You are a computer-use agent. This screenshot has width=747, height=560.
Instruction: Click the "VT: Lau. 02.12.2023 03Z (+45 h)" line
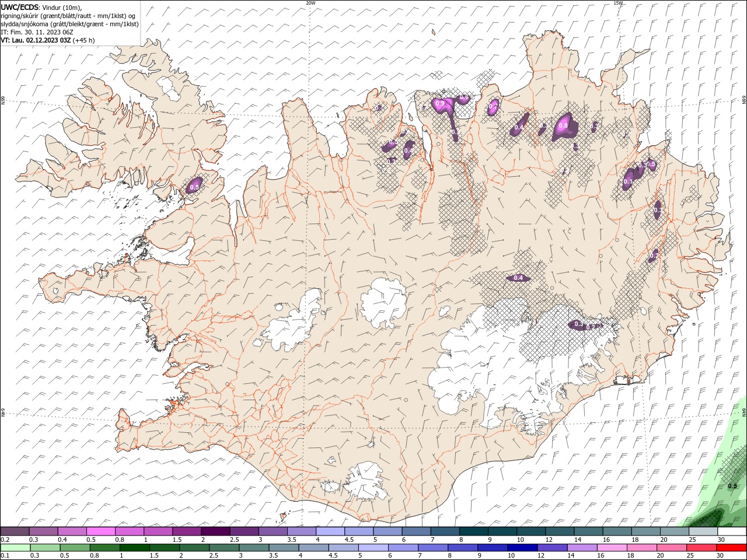(x=48, y=40)
